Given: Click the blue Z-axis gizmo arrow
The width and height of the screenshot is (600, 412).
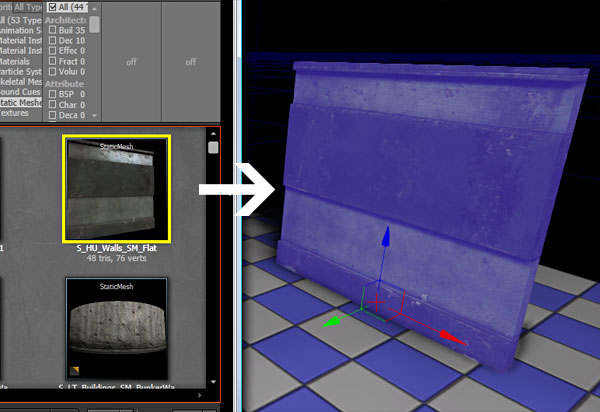Looking at the screenshot, I should tap(386, 240).
